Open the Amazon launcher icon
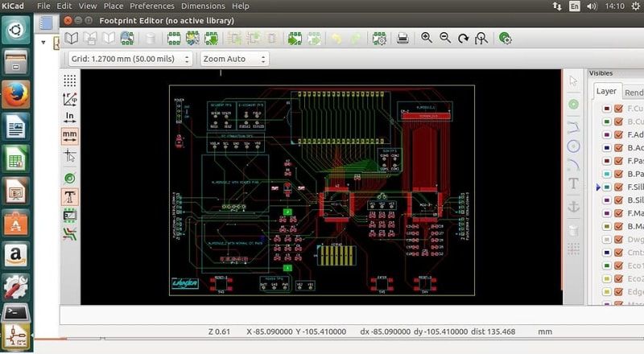The width and height of the screenshot is (644, 354). [x=16, y=255]
